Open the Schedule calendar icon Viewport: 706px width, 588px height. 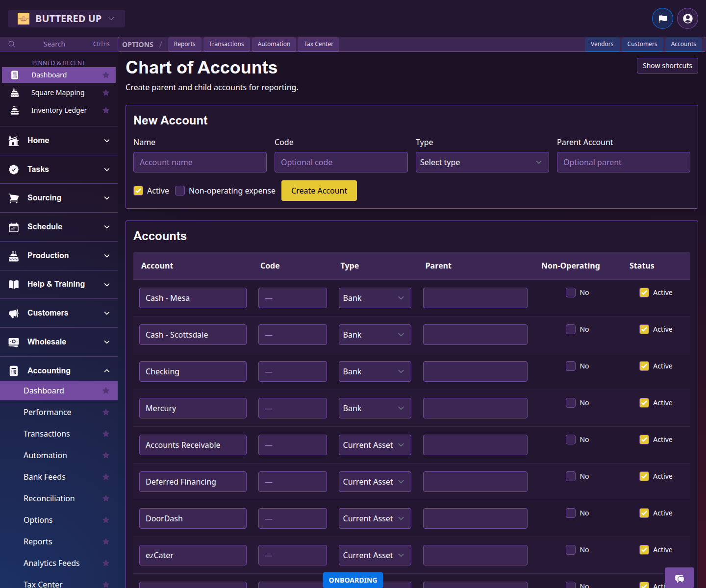point(13,226)
